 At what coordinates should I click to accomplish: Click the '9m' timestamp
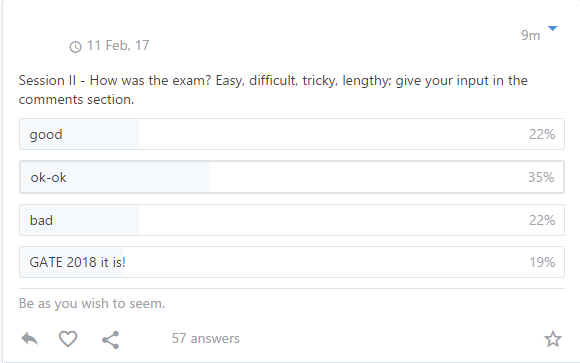530,35
